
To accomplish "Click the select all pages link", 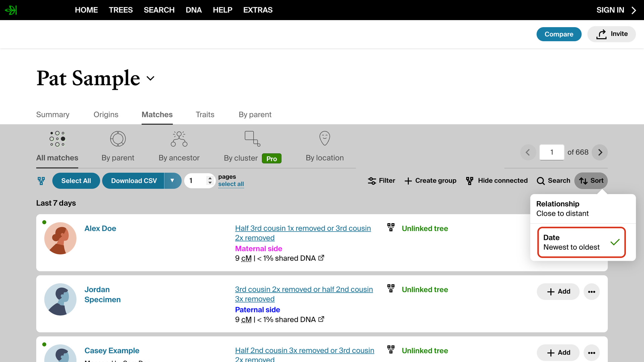I will 231,184.
